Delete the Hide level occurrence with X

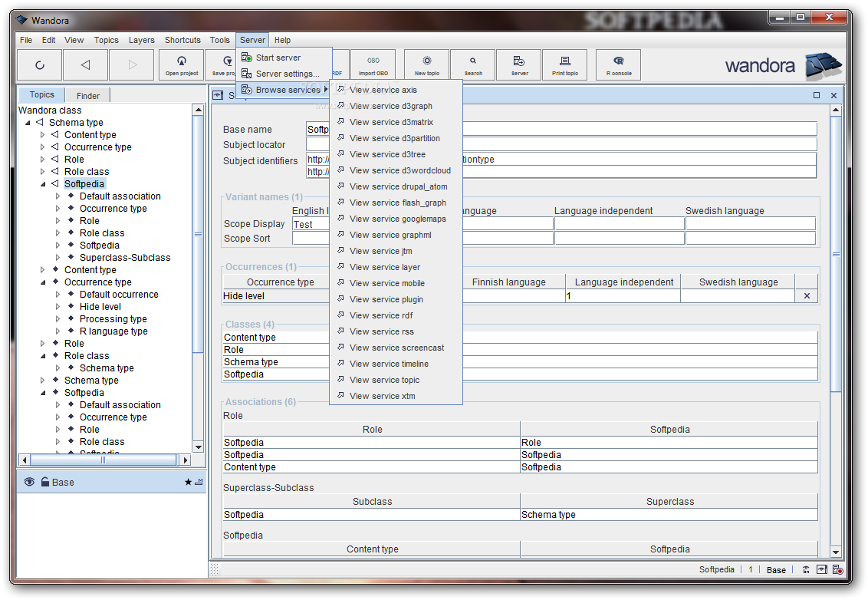click(807, 296)
